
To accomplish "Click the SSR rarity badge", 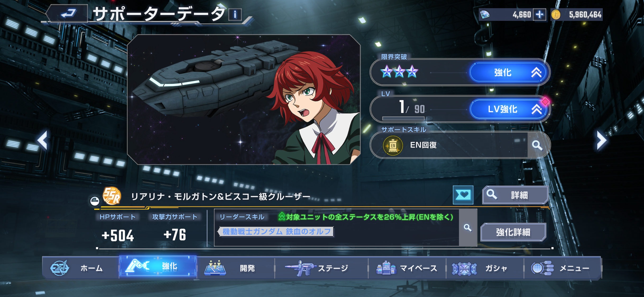I will click(112, 196).
